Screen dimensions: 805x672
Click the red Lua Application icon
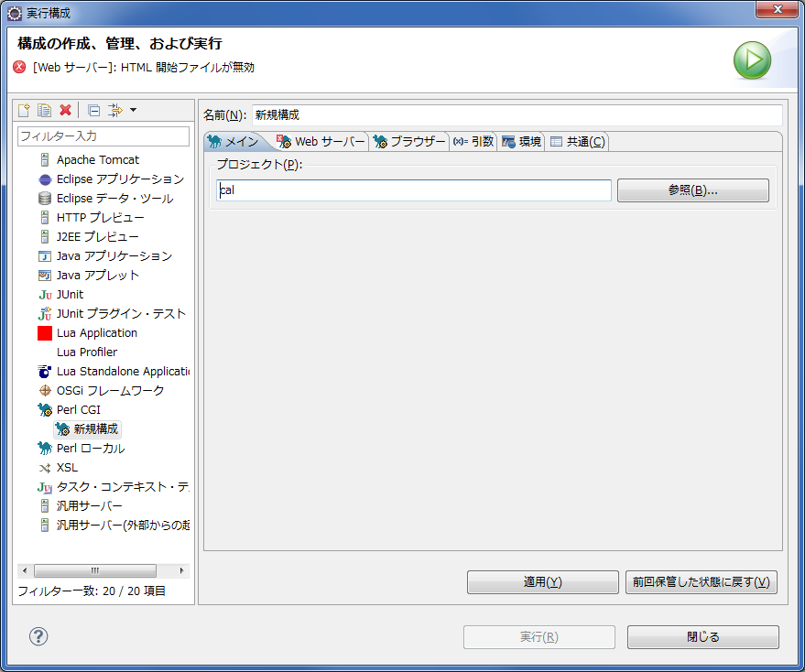pos(45,333)
